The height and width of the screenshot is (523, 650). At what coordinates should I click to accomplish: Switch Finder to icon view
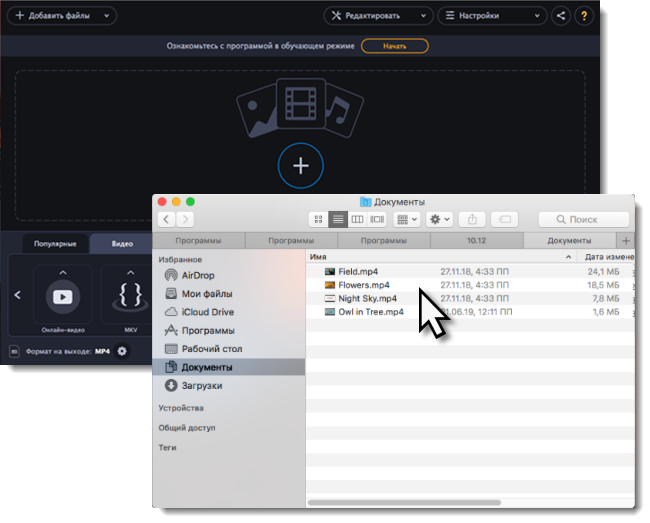click(319, 219)
